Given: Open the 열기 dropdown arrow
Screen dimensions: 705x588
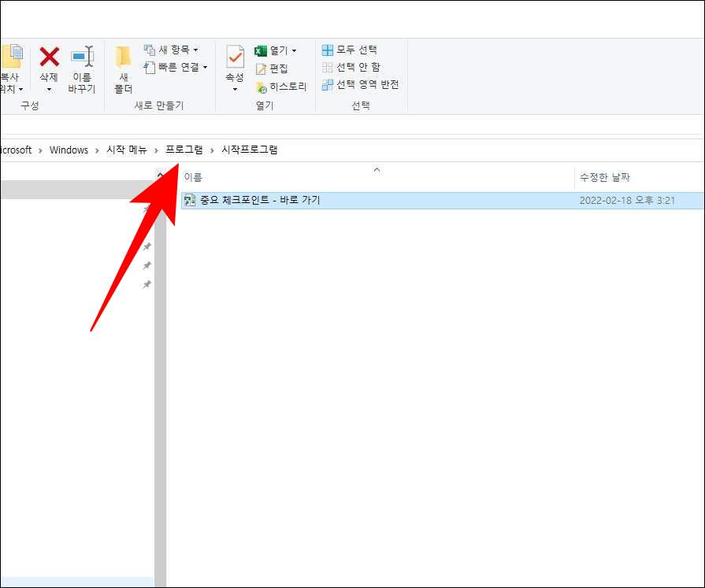Looking at the screenshot, I should tap(293, 50).
